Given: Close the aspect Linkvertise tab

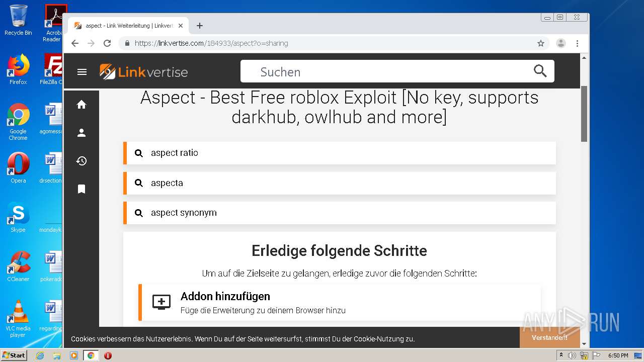Looking at the screenshot, I should (x=181, y=26).
